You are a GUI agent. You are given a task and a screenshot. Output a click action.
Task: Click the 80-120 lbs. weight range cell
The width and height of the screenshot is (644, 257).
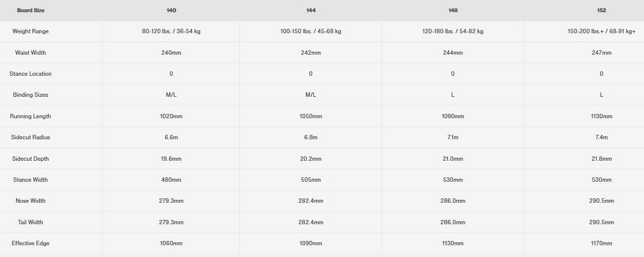click(x=171, y=31)
